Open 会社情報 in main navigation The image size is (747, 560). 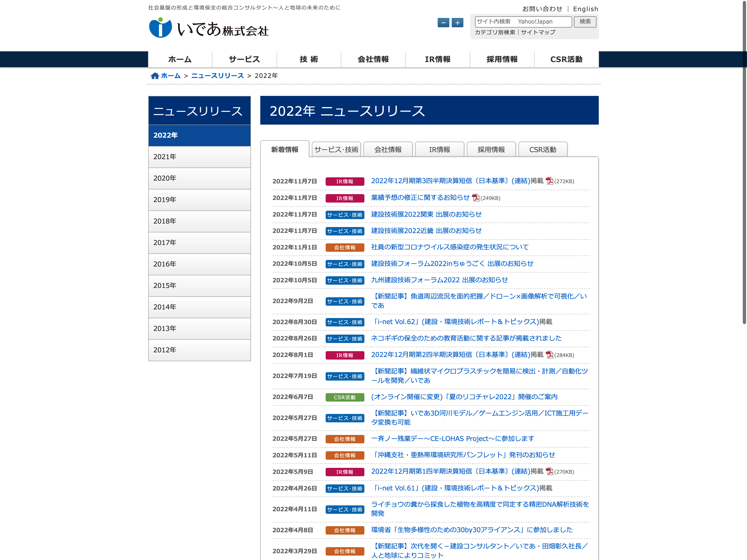[x=373, y=59]
